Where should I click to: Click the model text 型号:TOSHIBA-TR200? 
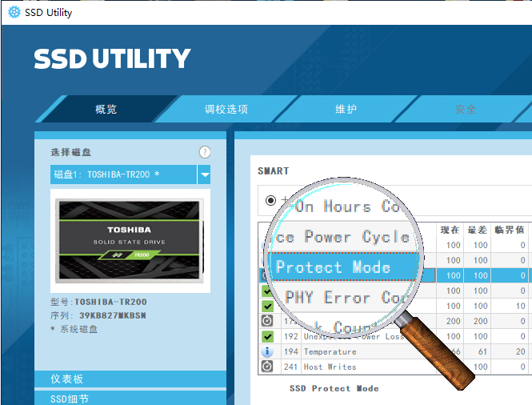[98, 302]
